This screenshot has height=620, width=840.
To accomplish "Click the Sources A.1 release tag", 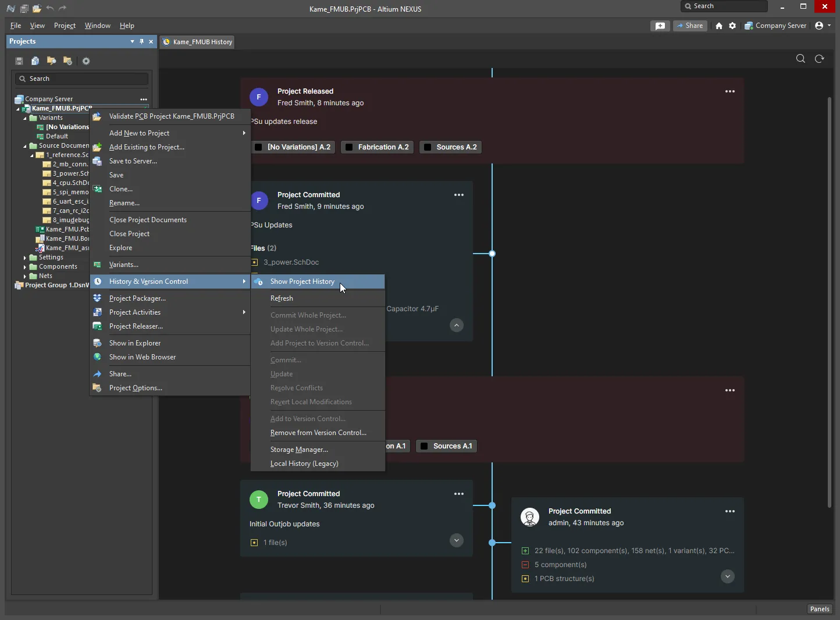I will pos(446,446).
